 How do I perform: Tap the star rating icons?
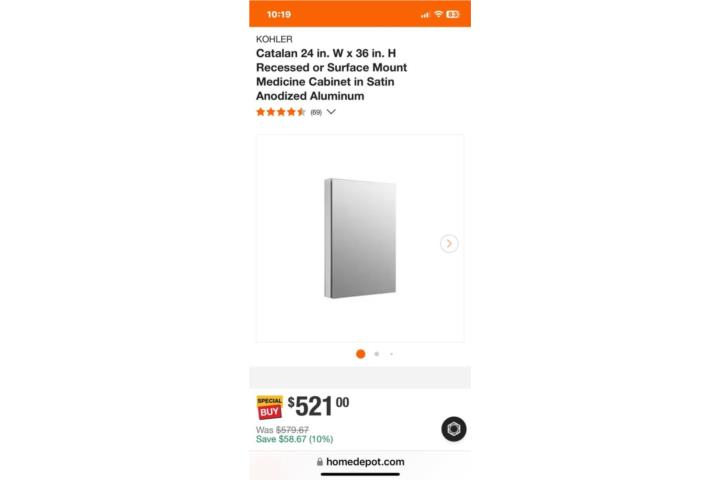(x=281, y=112)
